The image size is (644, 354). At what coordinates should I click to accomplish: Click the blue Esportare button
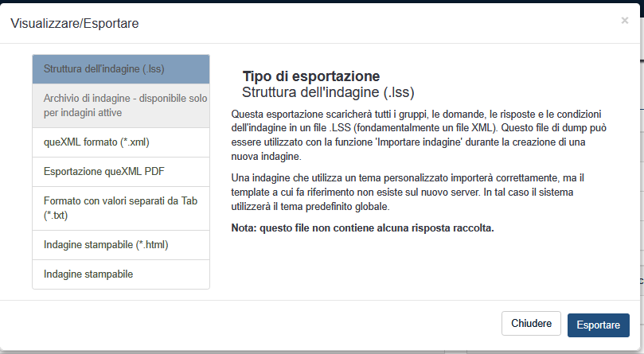598,325
